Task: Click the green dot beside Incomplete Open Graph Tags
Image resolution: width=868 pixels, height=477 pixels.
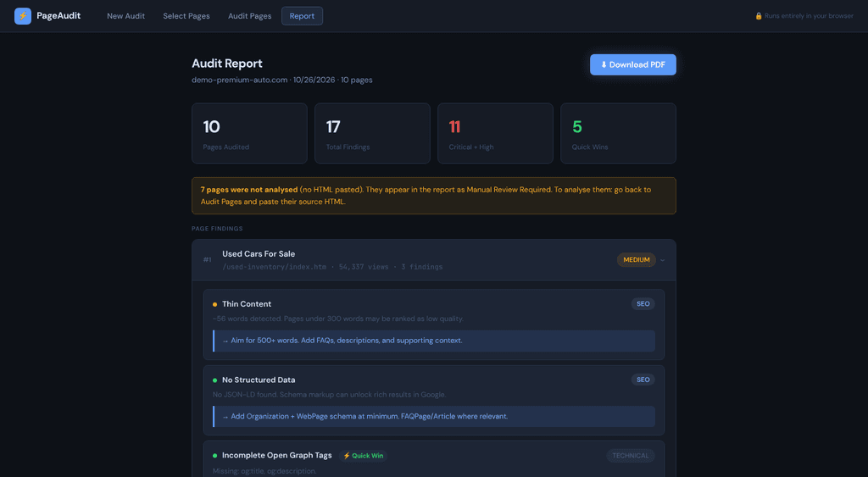Action: pos(214,456)
